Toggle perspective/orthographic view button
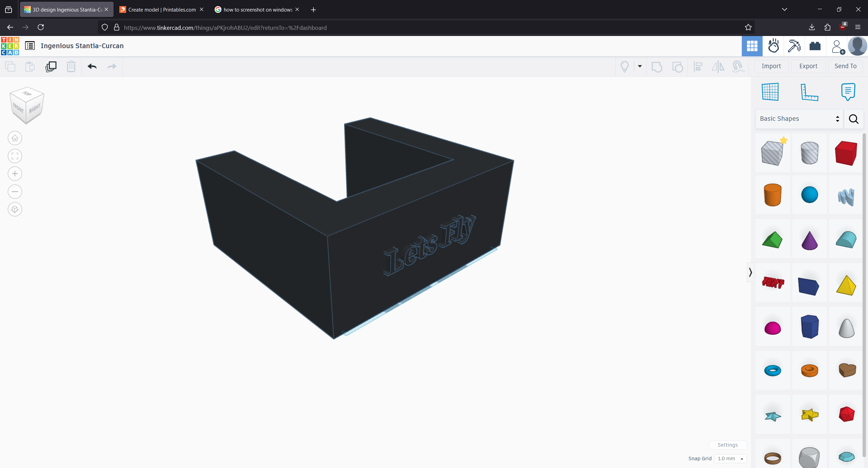The width and height of the screenshot is (868, 468). pyautogui.click(x=15, y=209)
